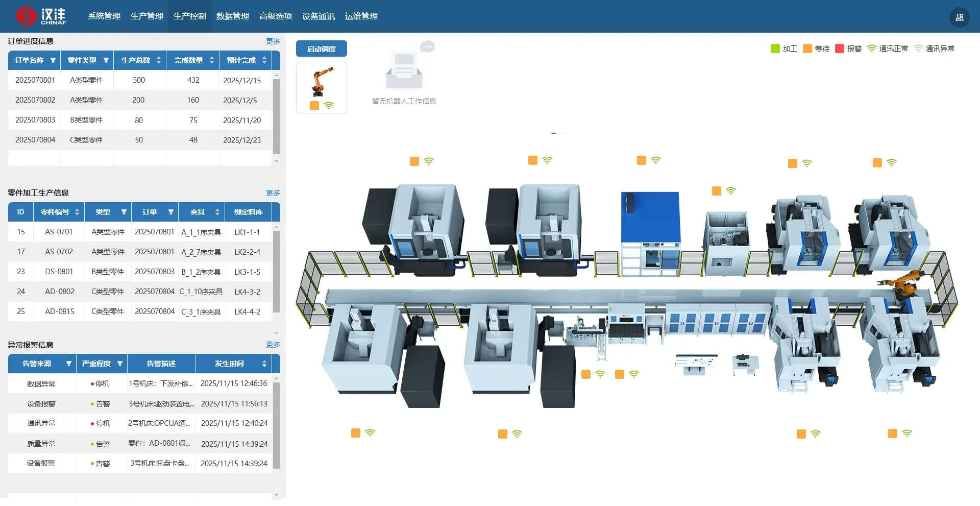This screenshot has height=506, width=980.
Task: Click the filter icon on 零件类型 column
Action: [x=106, y=60]
